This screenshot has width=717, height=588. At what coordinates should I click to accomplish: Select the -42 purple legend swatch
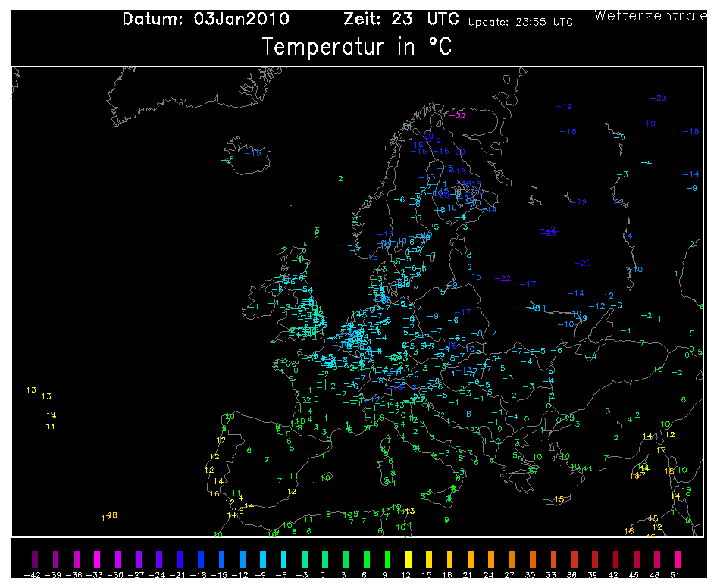[33, 559]
